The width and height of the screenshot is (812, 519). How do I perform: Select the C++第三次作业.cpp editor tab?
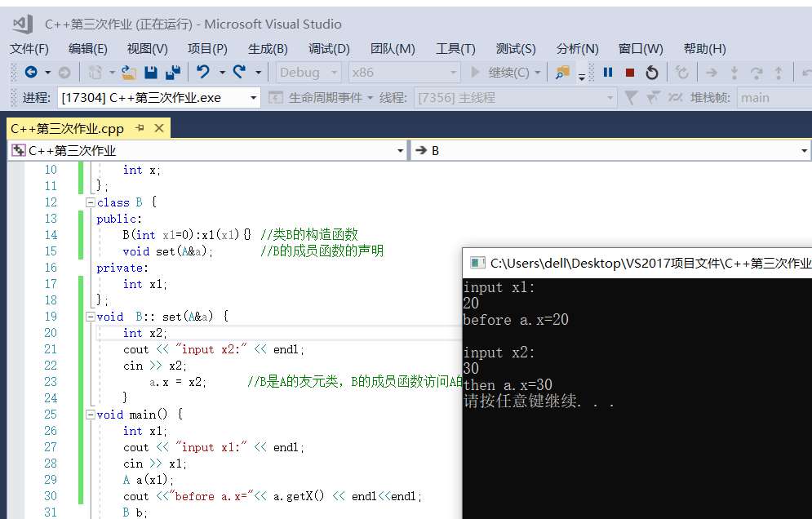pos(67,128)
